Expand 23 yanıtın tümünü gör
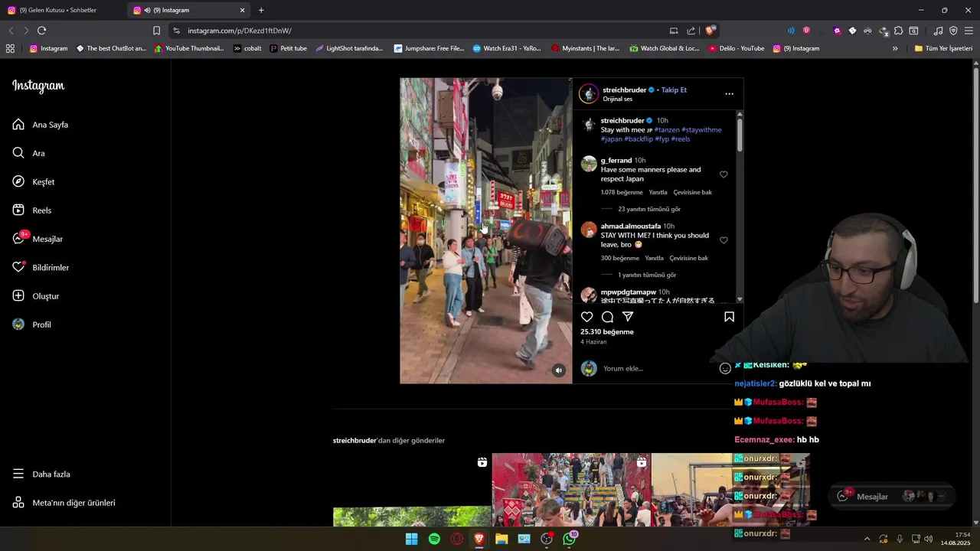980x551 pixels. pyautogui.click(x=649, y=209)
